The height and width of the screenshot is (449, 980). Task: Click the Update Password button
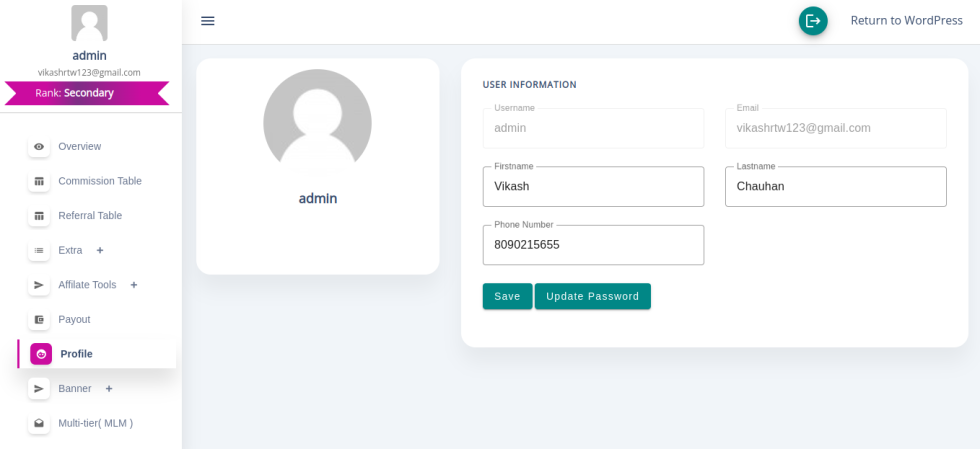pos(592,296)
